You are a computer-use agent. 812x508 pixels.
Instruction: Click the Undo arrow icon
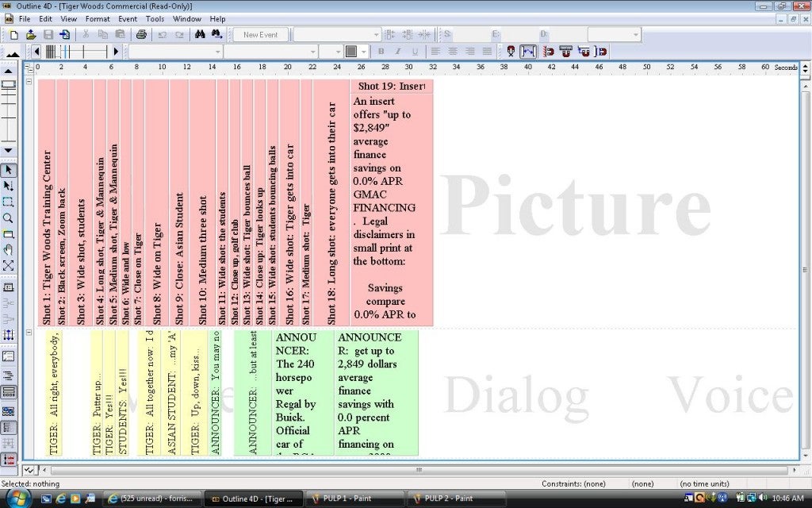pyautogui.click(x=162, y=35)
